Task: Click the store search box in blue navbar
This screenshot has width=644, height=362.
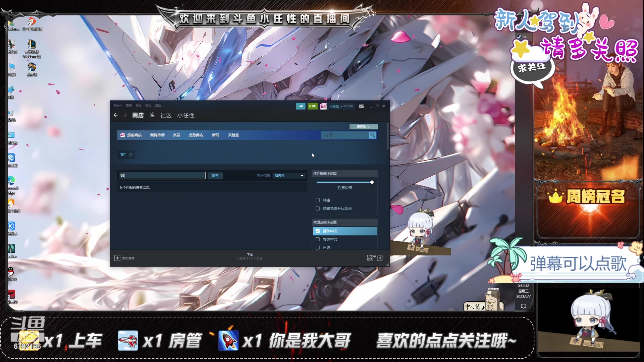Action: pyautogui.click(x=345, y=135)
